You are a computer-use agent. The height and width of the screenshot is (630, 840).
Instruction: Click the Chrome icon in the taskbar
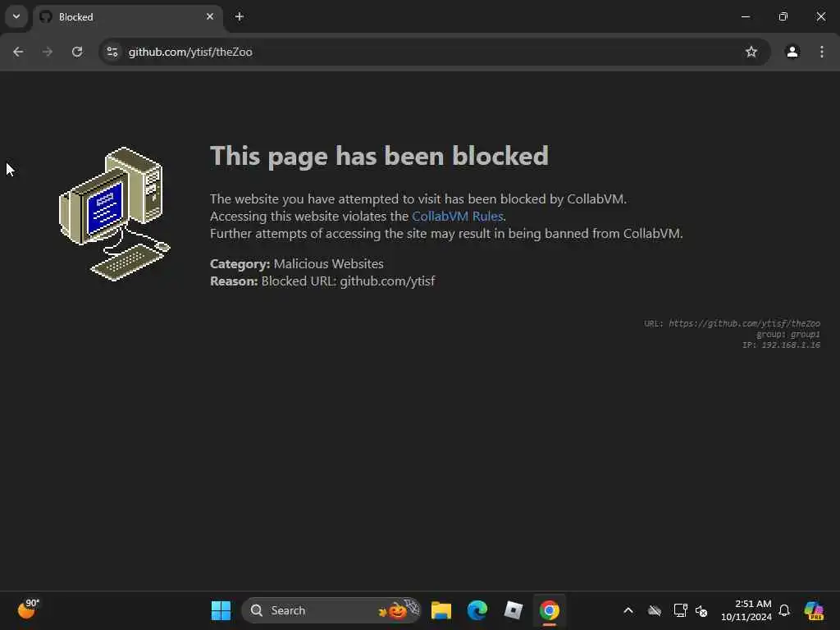(x=549, y=610)
